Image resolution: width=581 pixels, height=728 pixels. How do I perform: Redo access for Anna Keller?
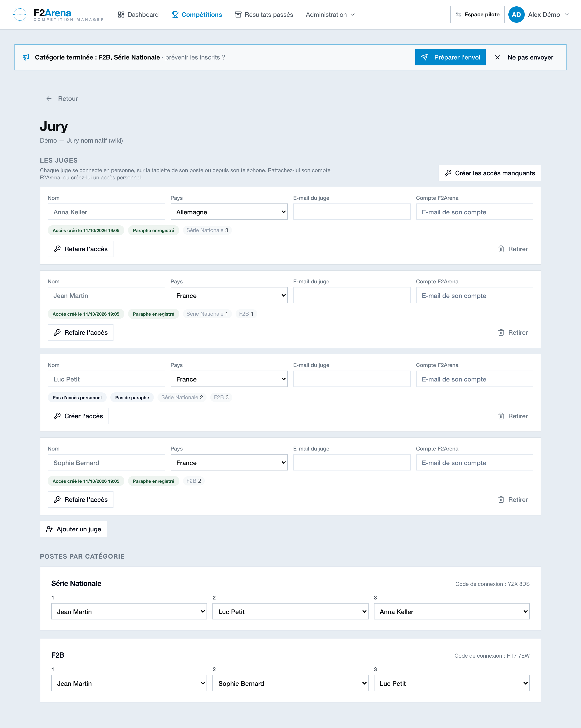tap(81, 249)
